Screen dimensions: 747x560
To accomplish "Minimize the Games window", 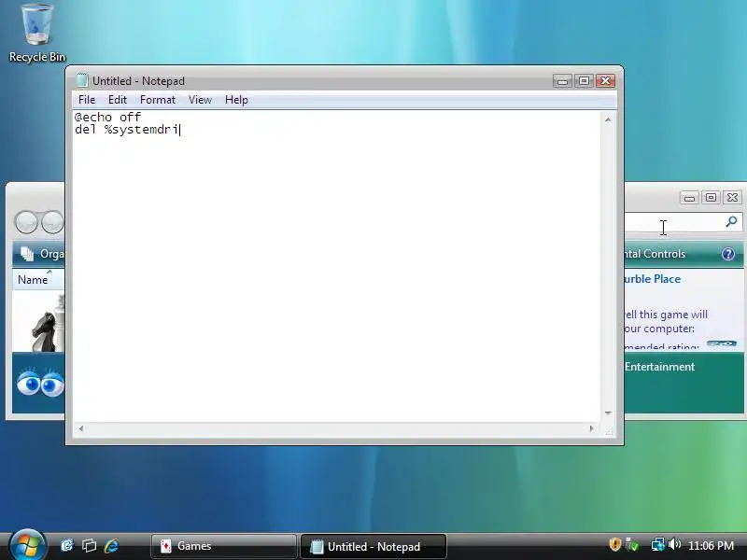I will 689,198.
